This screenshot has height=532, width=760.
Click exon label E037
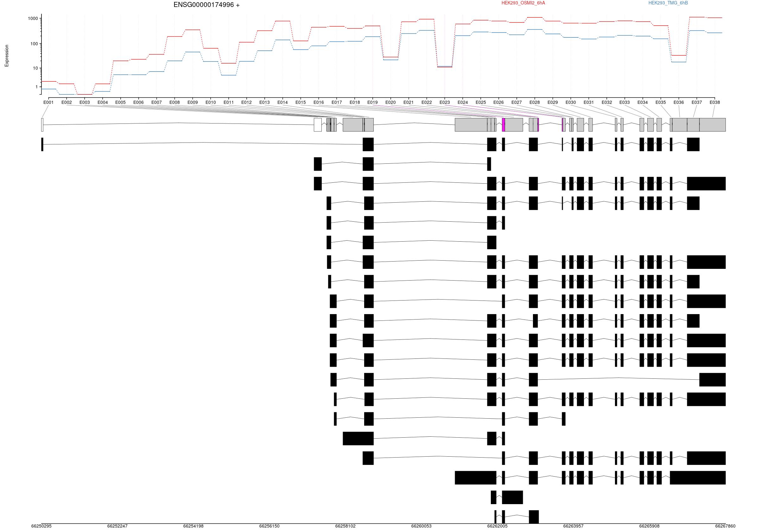coord(697,102)
